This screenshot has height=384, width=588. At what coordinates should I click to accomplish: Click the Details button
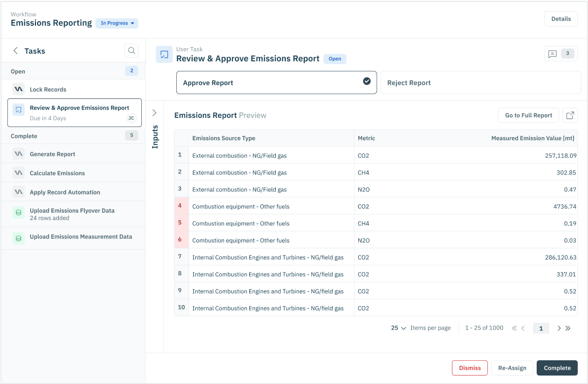560,19
